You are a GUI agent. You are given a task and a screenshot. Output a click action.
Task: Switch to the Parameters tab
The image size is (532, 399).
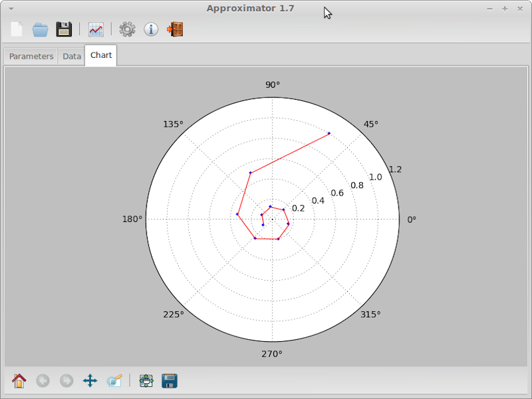31,57
